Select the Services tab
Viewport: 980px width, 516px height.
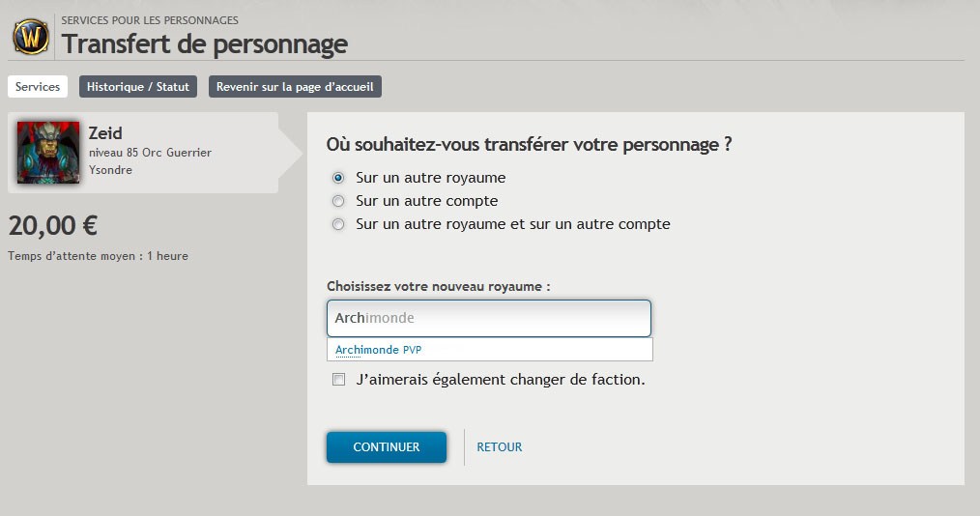click(x=38, y=87)
